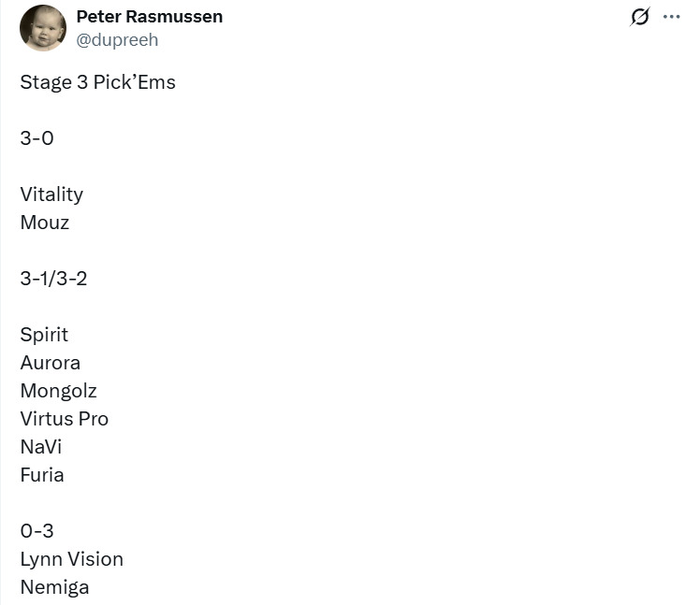Screen dimensions: 700x605
Task: Visit the @dupreeh handle link
Action: point(117,39)
